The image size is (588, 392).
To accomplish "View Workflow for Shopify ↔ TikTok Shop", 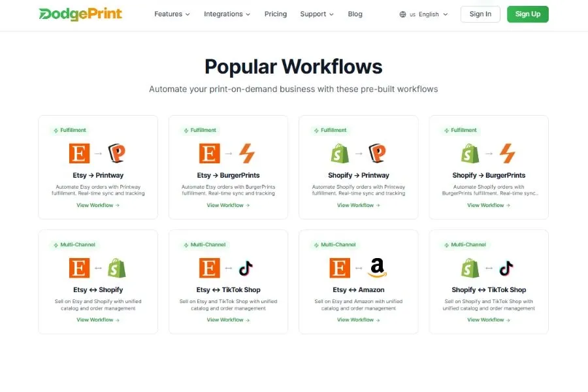I will (x=488, y=320).
